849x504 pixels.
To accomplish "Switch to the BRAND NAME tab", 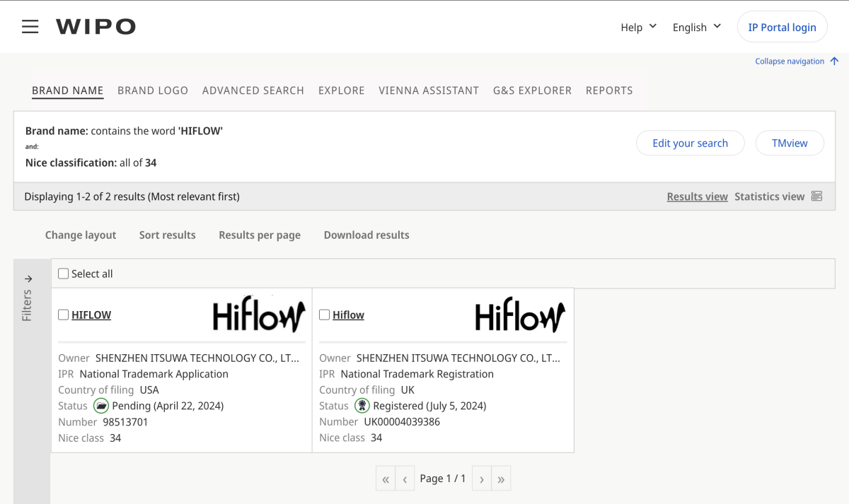I will click(68, 90).
